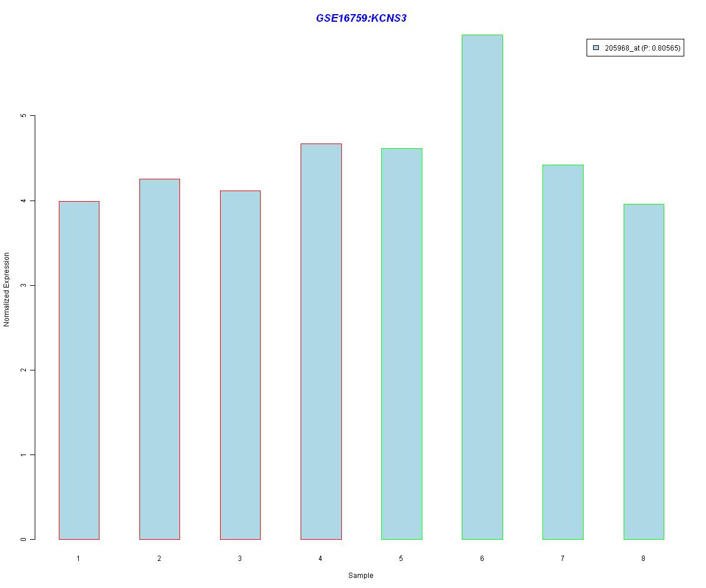Select the bar for sample 3

point(240,365)
